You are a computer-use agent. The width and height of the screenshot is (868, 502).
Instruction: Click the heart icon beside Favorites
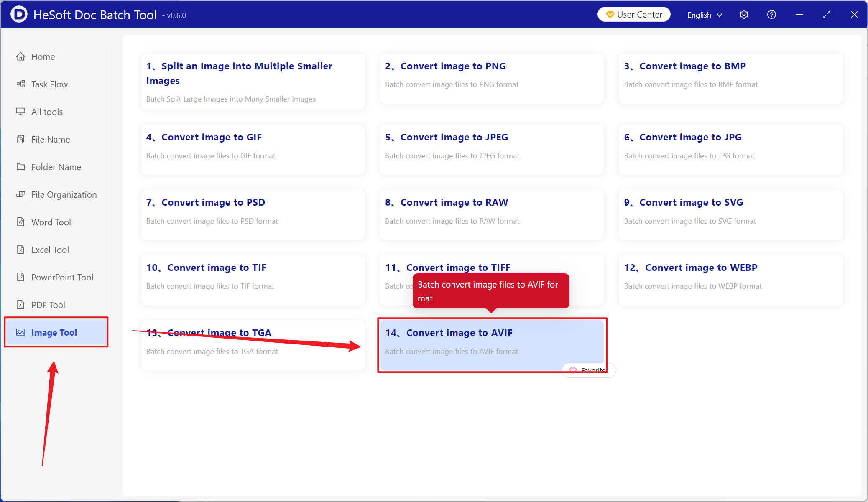click(573, 370)
